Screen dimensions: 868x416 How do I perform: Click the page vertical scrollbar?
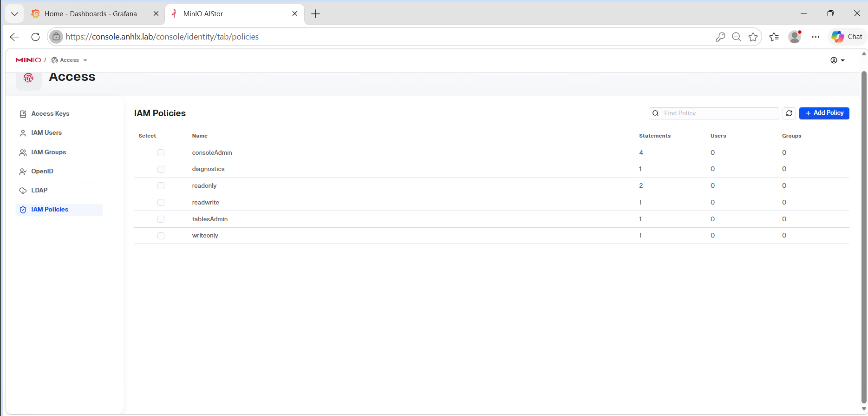864,237
